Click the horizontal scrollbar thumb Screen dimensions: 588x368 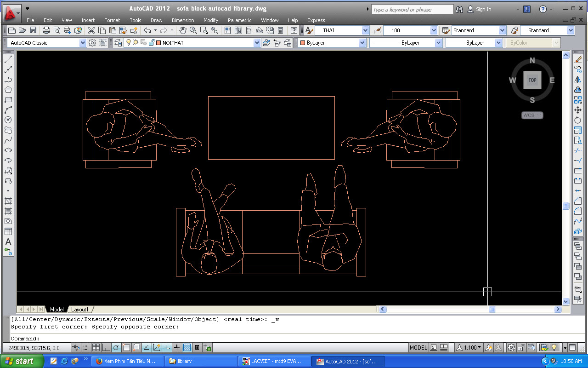[492, 309]
